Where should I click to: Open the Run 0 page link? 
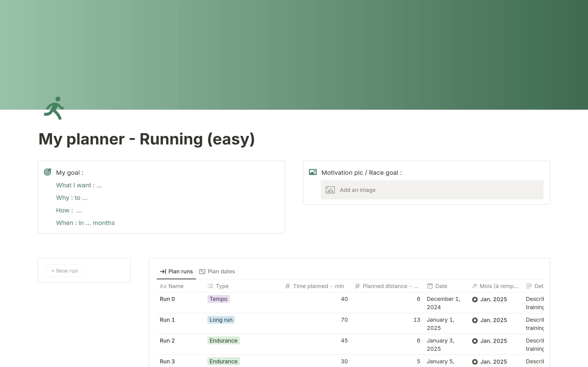click(167, 299)
